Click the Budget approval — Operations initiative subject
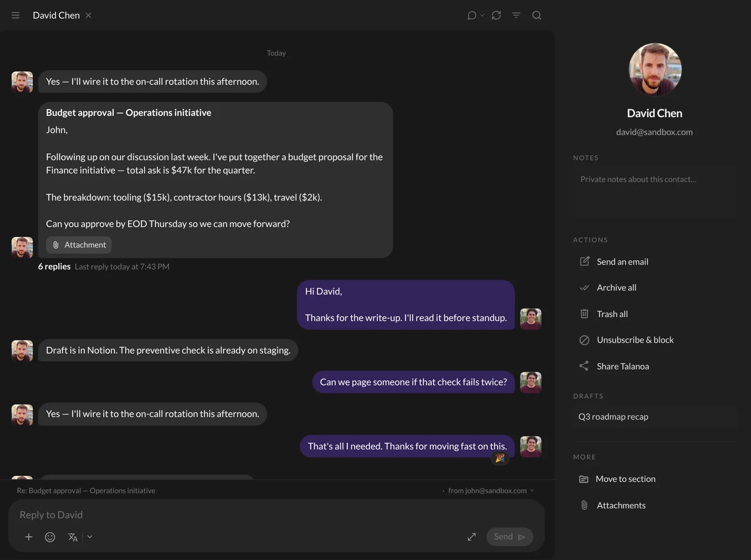 (129, 113)
